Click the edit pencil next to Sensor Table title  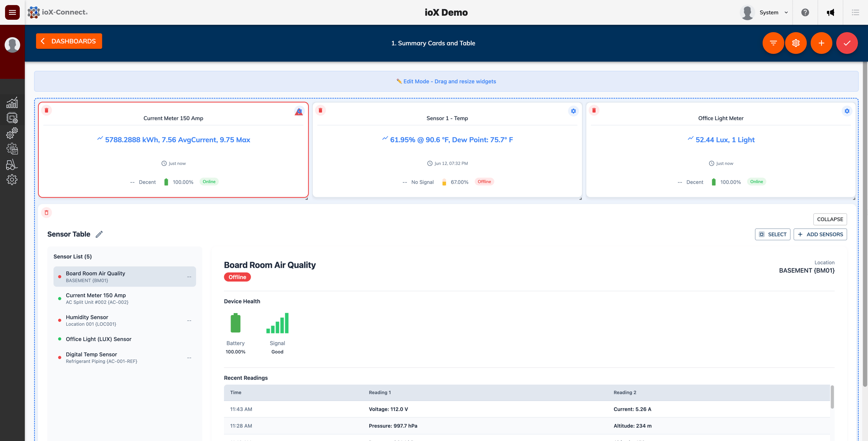[x=99, y=234]
